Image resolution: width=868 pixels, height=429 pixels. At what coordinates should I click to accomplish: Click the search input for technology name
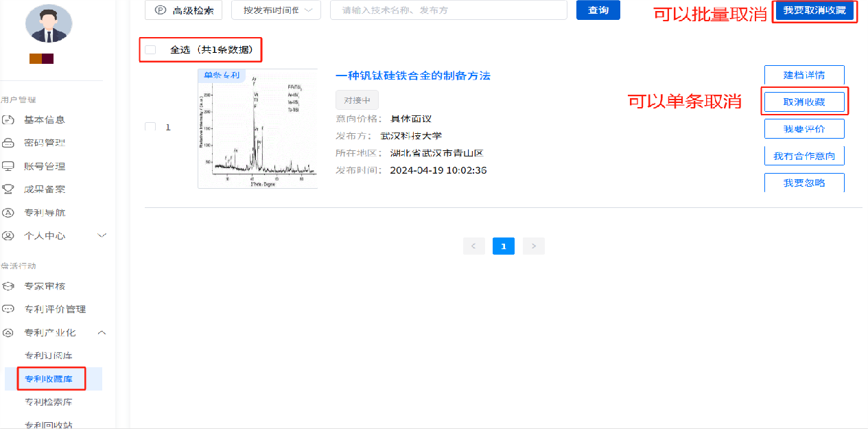tap(449, 10)
